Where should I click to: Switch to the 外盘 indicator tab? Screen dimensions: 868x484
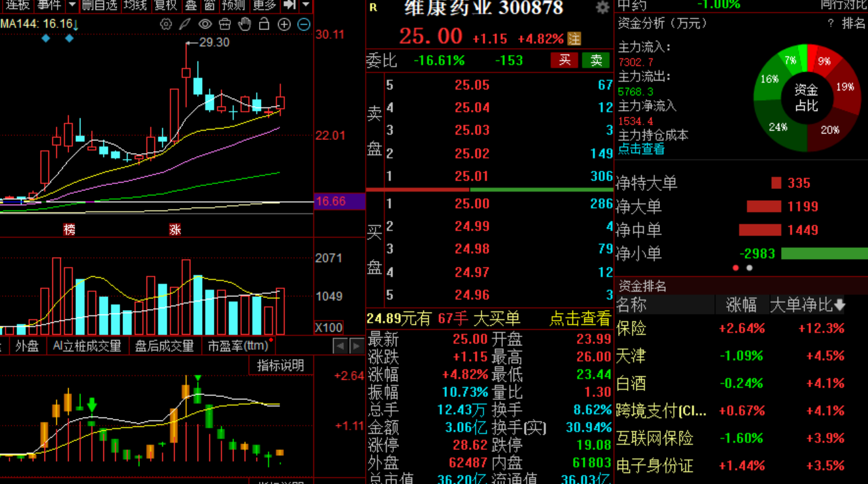coord(27,346)
